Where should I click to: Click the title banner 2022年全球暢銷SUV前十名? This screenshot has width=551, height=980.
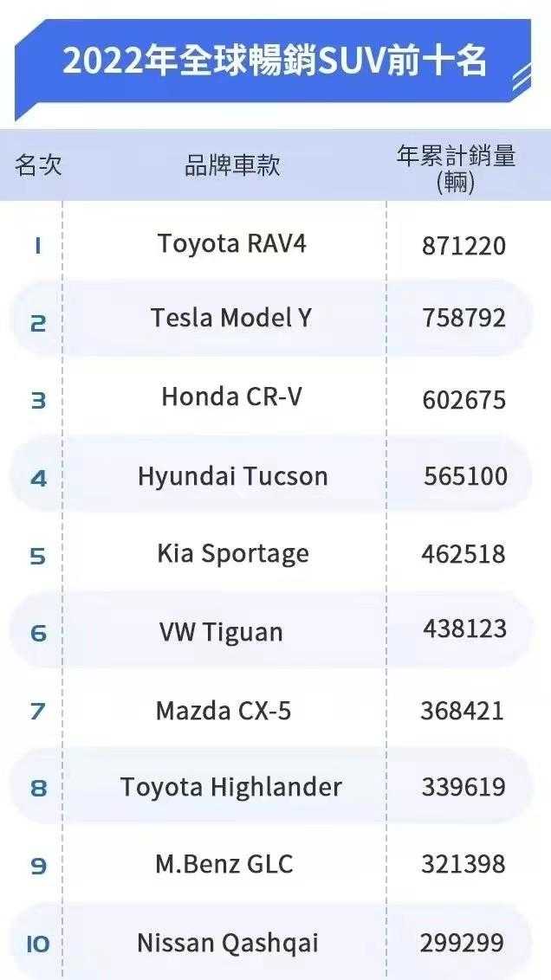(x=274, y=62)
